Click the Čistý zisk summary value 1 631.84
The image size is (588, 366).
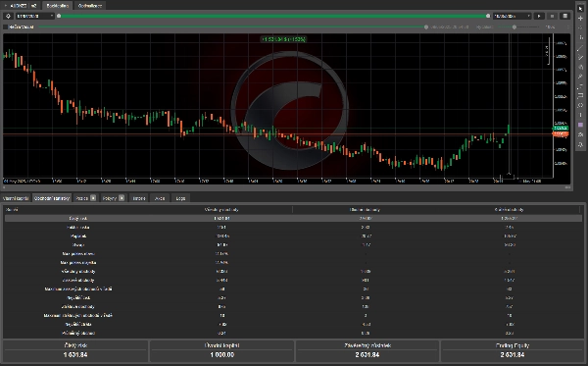[x=75, y=355]
